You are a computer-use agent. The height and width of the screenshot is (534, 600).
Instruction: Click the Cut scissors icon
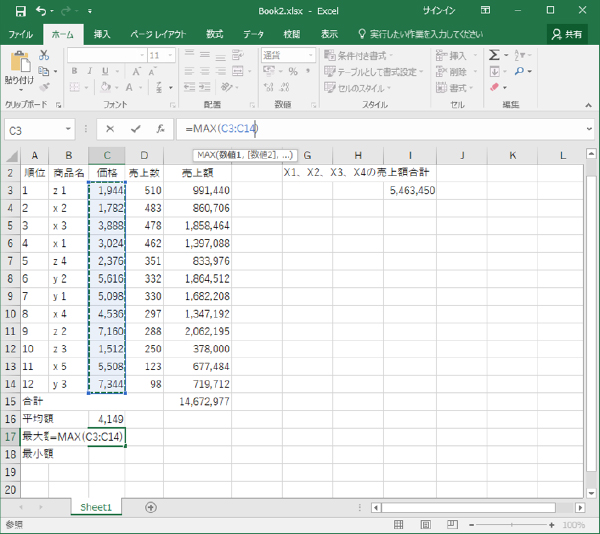point(44,55)
